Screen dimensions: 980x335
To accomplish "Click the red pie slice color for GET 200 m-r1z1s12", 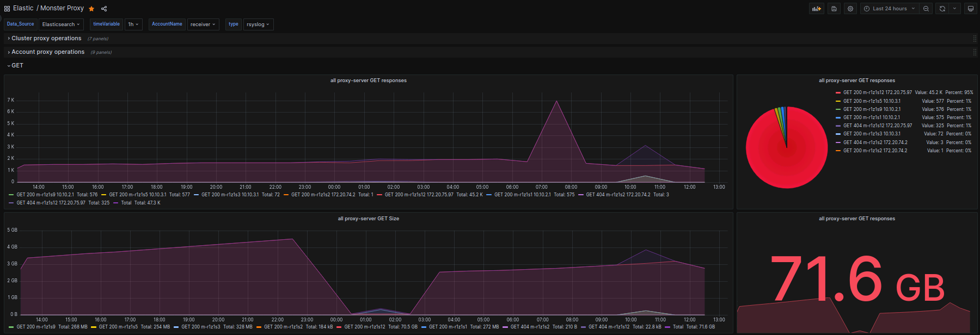I will (x=838, y=92).
